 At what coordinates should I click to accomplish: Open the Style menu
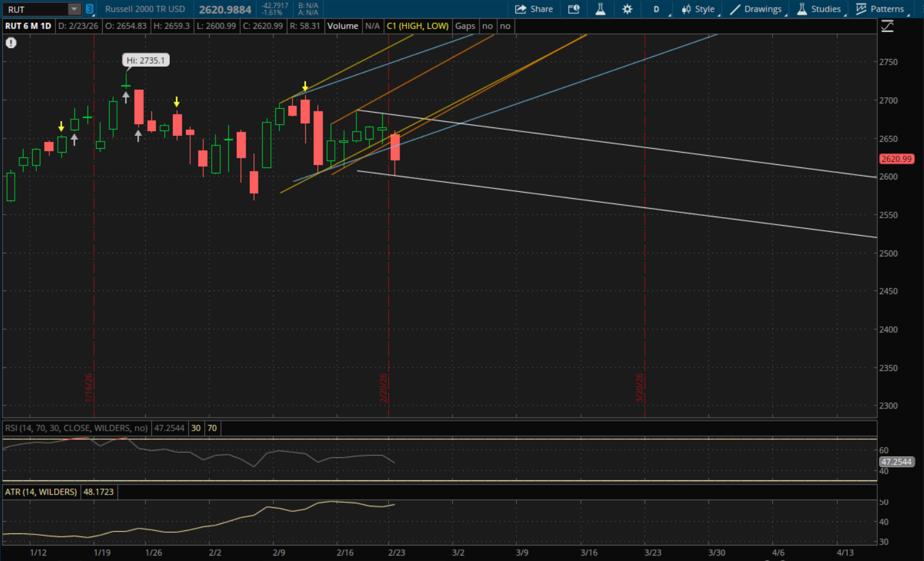698,9
